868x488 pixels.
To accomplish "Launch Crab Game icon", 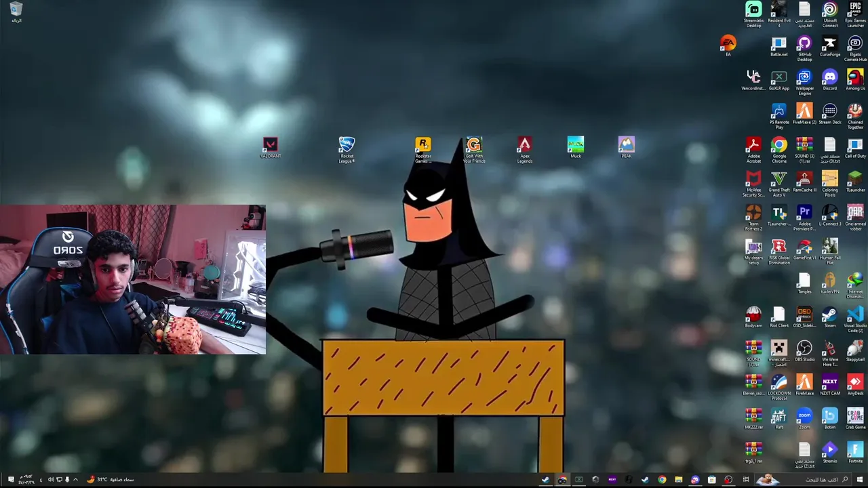I will click(x=855, y=419).
